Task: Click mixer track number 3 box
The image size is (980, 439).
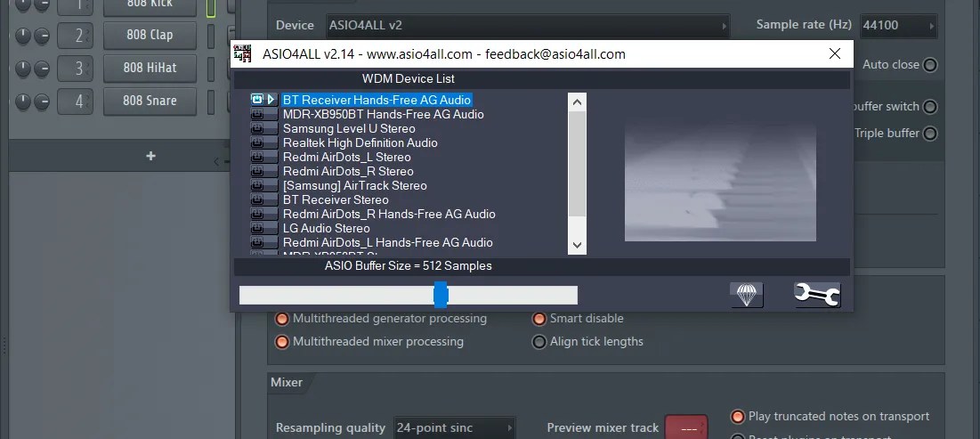Action: (x=75, y=68)
